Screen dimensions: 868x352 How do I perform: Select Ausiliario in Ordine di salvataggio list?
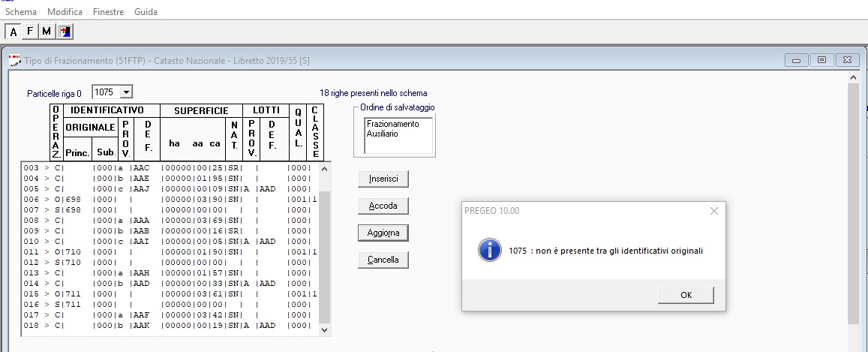[x=382, y=133]
